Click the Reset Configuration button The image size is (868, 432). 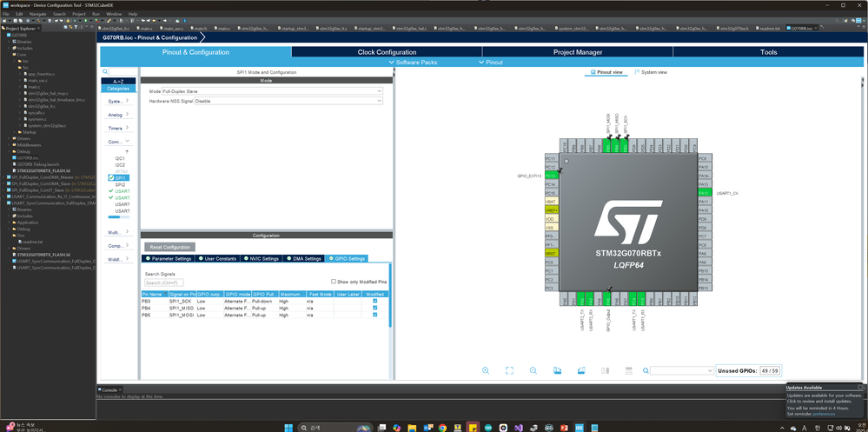click(170, 247)
